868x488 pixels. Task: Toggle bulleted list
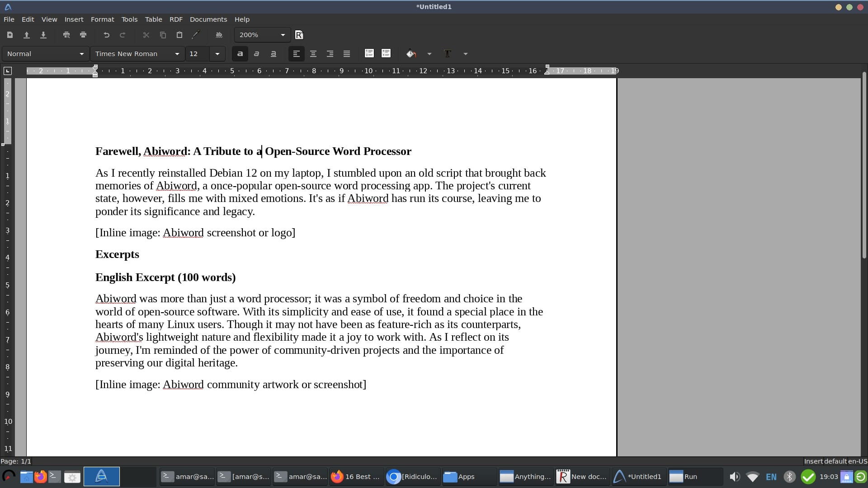386,53
